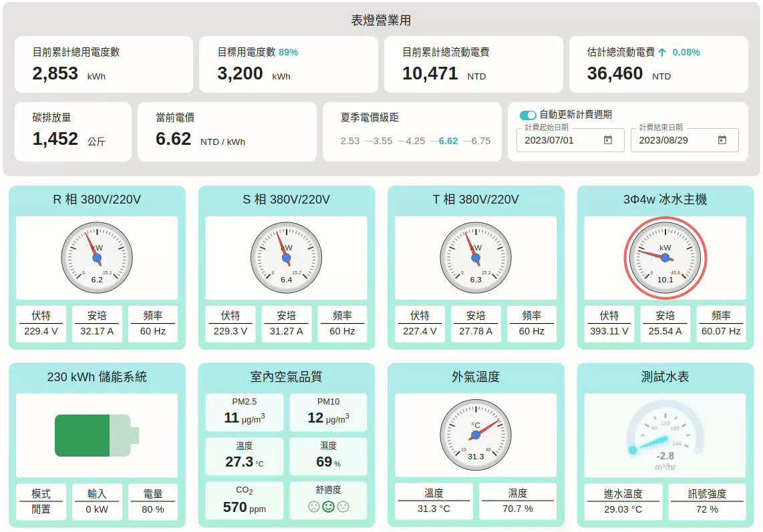763x532 pixels.
Task: Click the 電量 80 % cell
Action: coord(153,501)
